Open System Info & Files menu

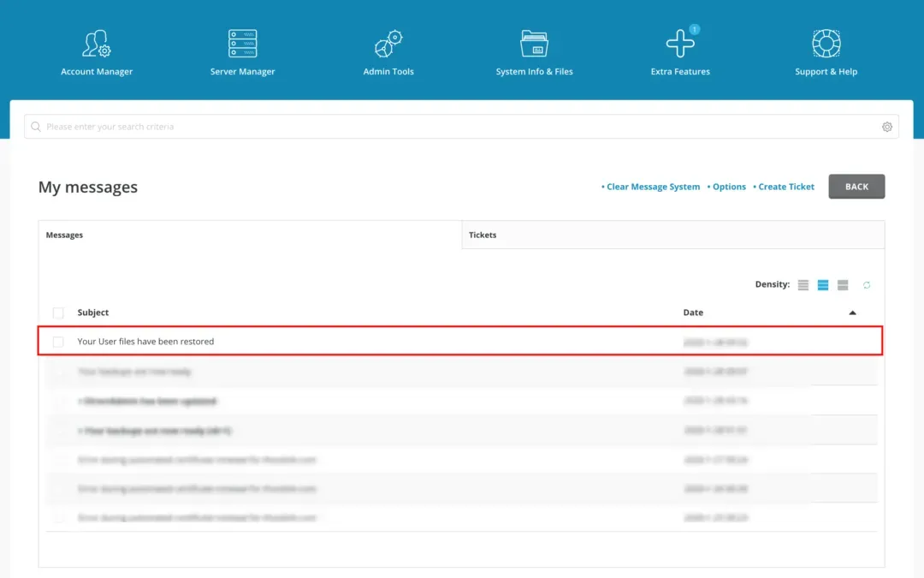coord(534,52)
